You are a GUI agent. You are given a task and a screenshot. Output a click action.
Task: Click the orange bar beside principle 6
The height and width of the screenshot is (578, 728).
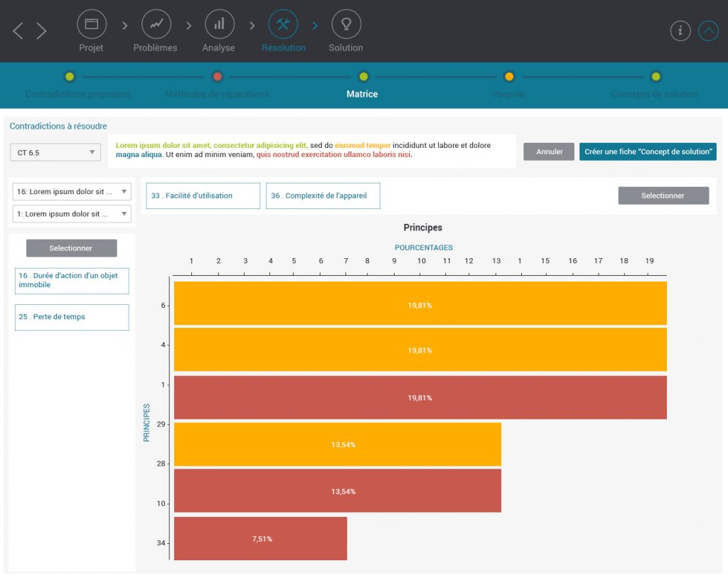(420, 303)
